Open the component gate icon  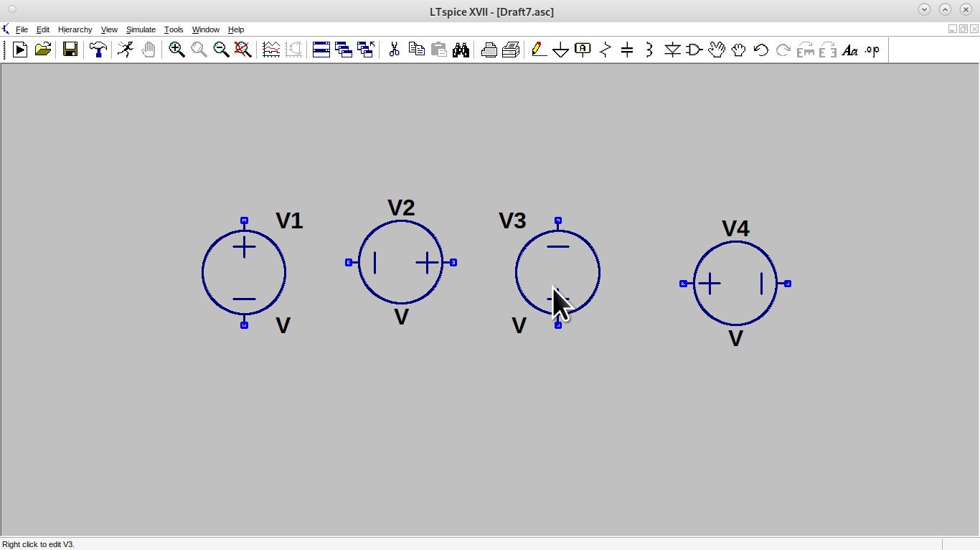point(694,50)
